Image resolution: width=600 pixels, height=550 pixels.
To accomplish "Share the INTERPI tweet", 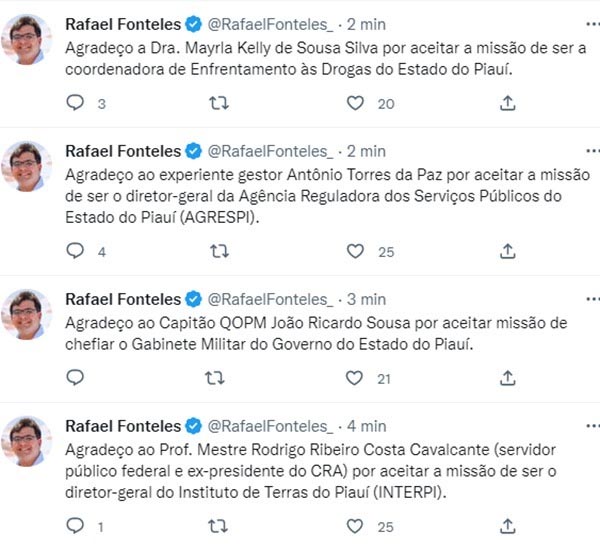I will (507, 526).
